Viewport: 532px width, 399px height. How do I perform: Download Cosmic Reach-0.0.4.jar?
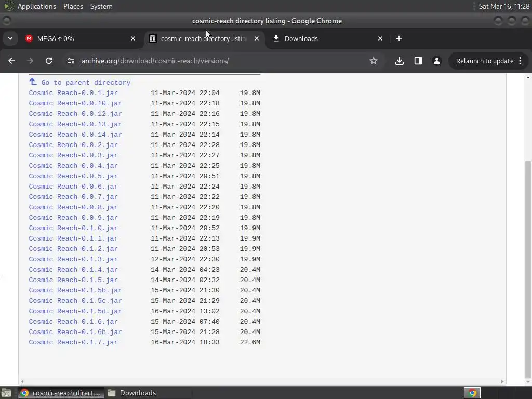click(73, 166)
